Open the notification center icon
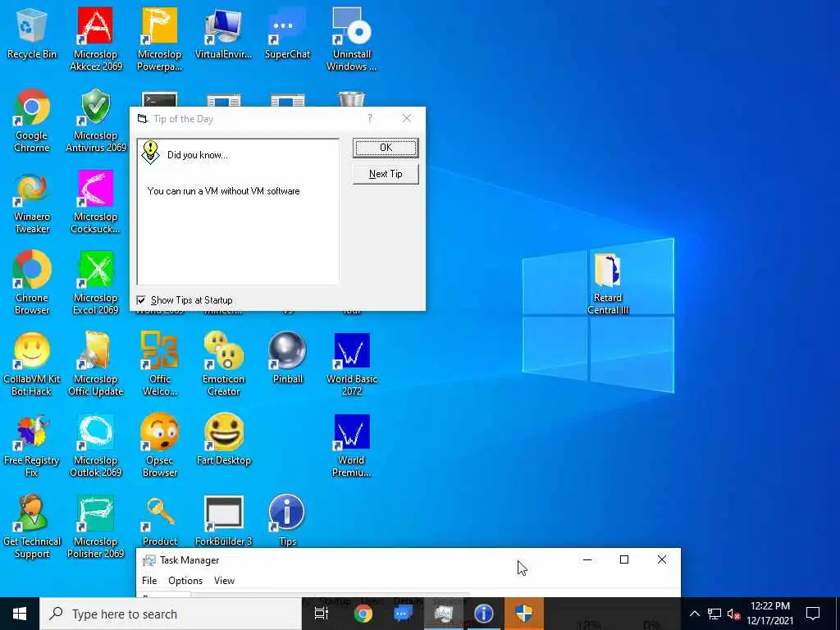The image size is (840, 630). point(813,614)
